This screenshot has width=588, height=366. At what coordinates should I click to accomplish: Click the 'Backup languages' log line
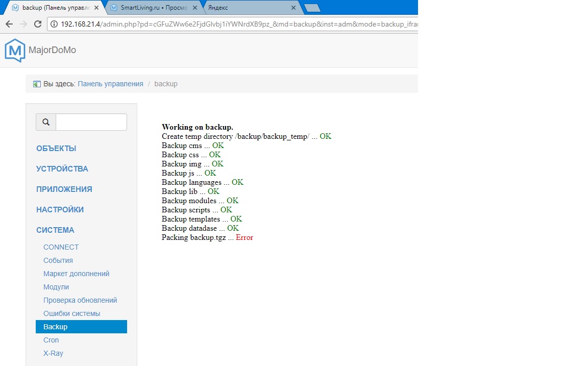click(x=203, y=182)
